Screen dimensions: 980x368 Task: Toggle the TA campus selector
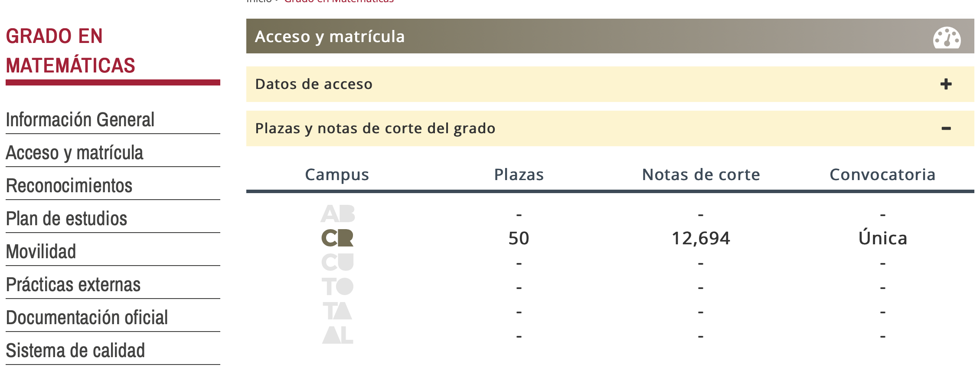[x=338, y=310]
